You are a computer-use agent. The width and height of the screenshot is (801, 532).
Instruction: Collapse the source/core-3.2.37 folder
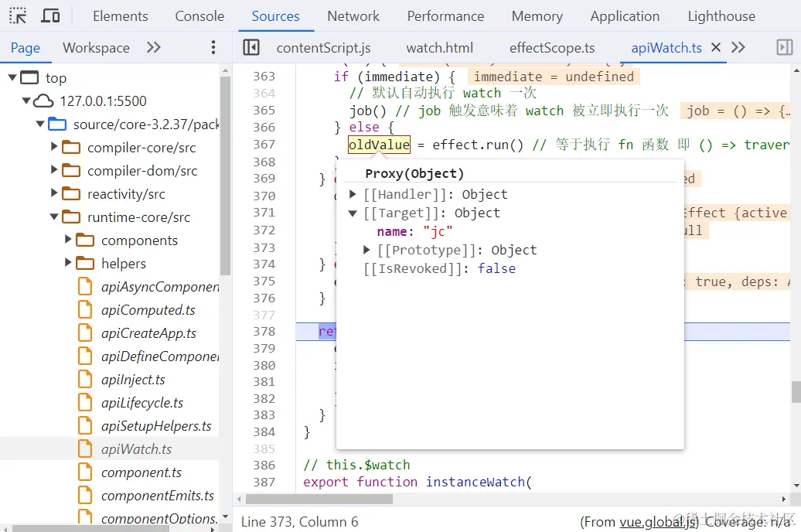[40, 124]
